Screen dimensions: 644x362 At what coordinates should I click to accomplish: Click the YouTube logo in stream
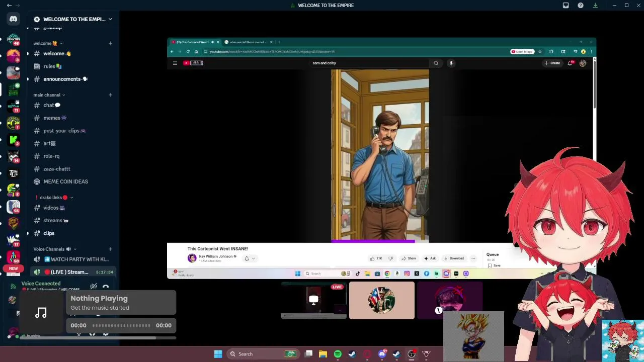193,63
